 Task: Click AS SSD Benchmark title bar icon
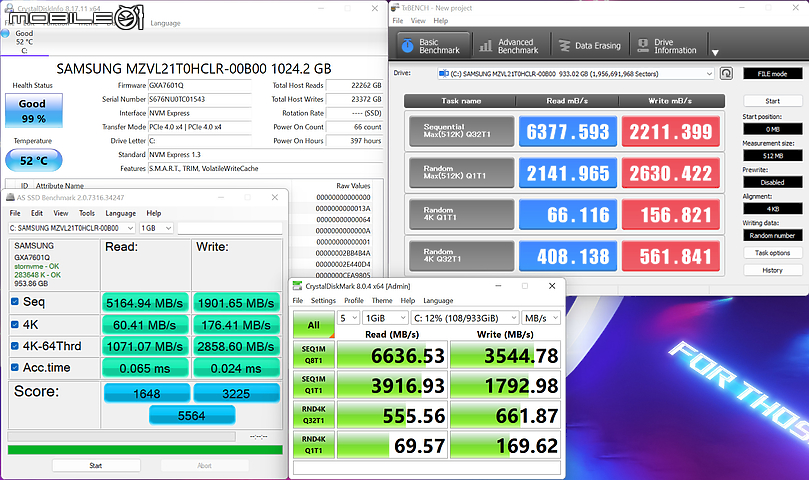(11, 198)
